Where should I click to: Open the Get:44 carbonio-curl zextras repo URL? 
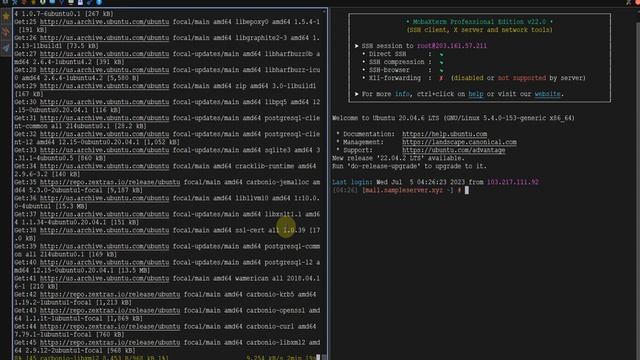coord(110,327)
